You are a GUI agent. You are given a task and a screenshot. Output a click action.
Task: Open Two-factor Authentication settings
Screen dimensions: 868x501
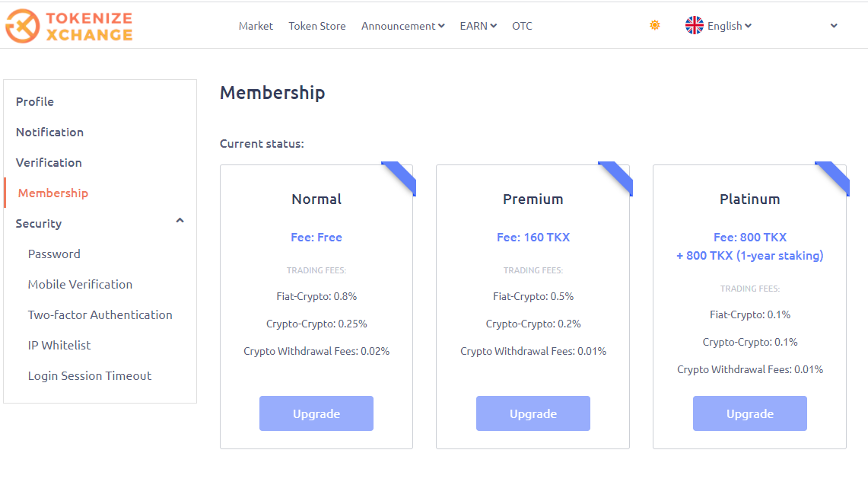coord(100,314)
